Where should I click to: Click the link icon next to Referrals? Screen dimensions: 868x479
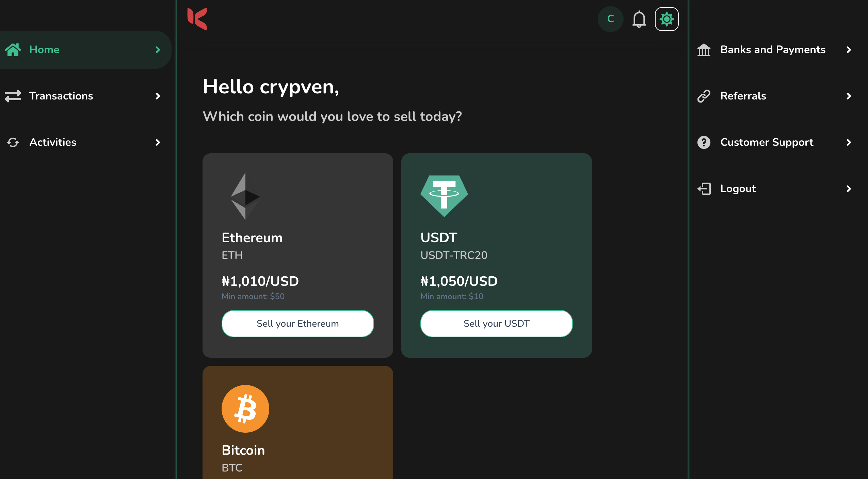click(704, 96)
